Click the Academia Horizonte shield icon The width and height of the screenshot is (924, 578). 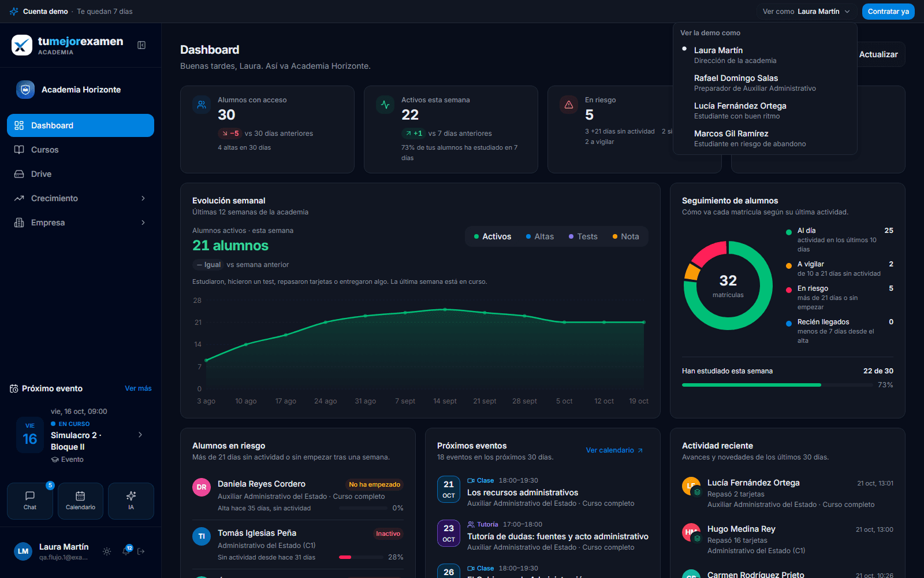point(25,90)
